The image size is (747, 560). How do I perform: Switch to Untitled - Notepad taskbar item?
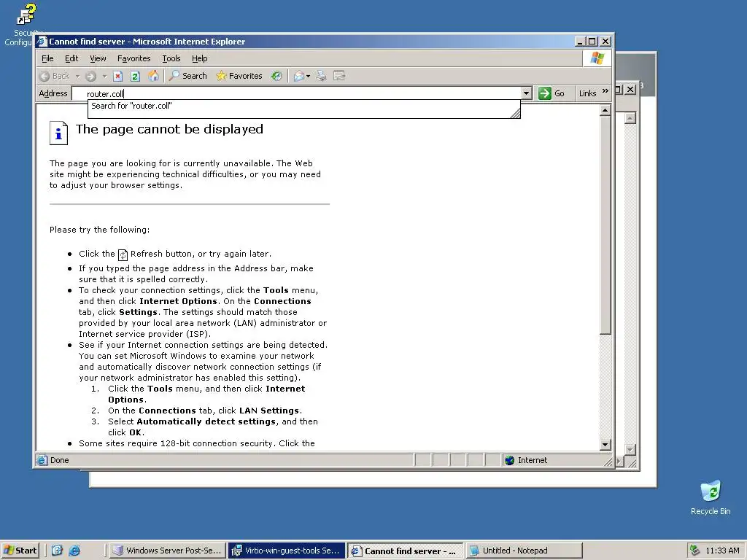tap(524, 551)
